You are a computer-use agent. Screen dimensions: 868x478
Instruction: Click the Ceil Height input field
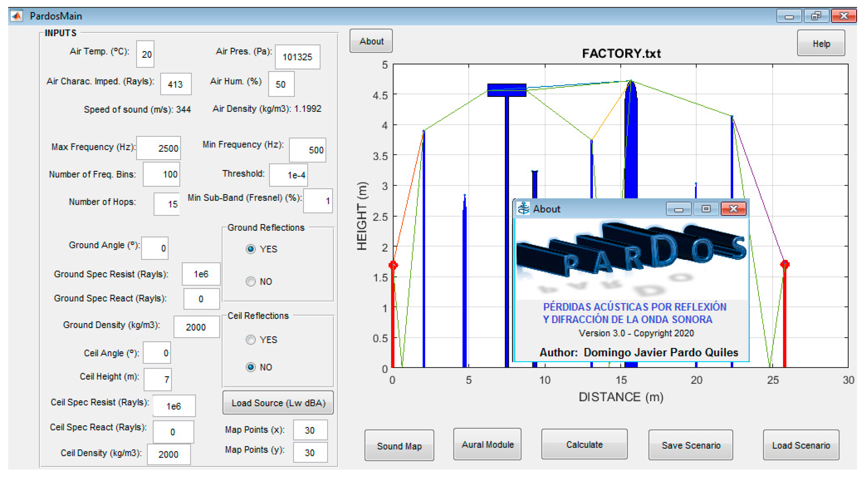coord(158,380)
